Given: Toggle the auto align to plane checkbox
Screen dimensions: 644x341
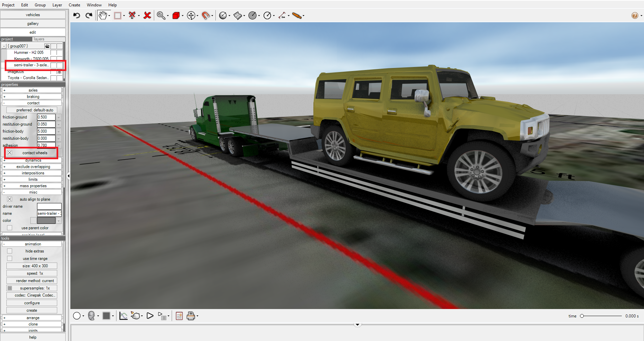Looking at the screenshot, I should pos(9,199).
